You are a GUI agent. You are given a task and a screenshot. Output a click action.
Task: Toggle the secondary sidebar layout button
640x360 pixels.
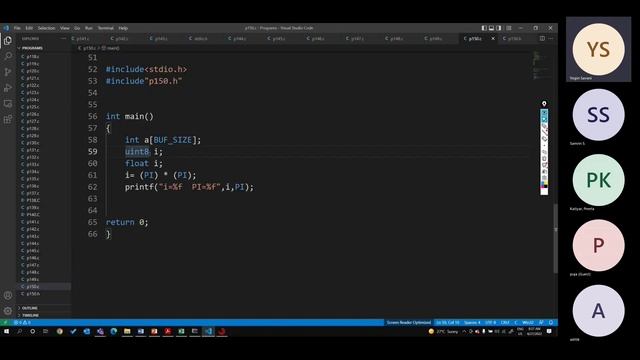[x=499, y=28]
